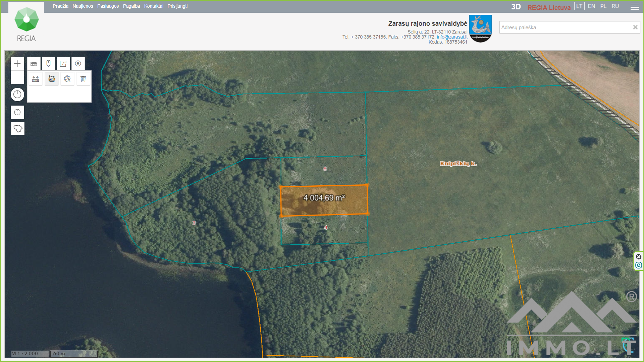The image size is (644, 362).
Task: Zoom to full Lithuania outline extent
Action: click(17, 128)
